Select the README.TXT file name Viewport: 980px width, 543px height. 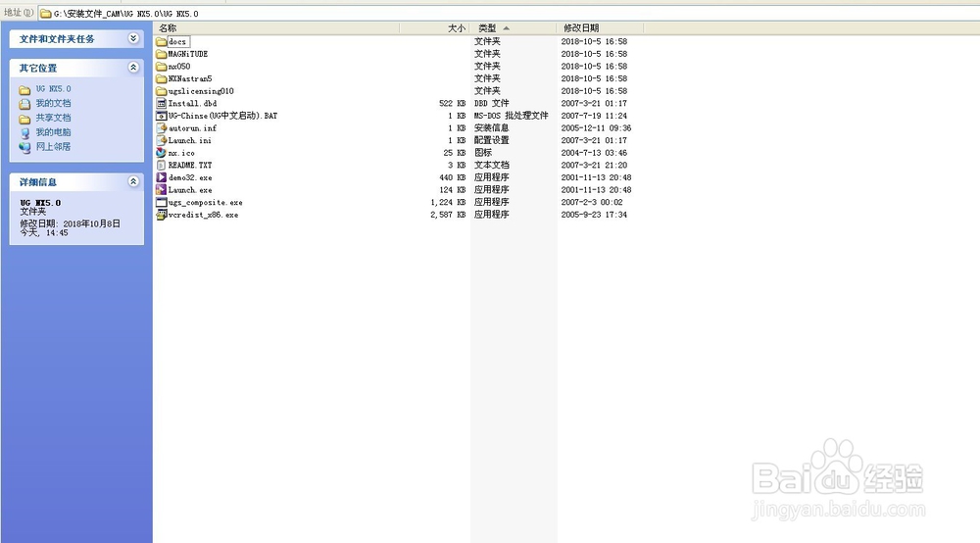coord(190,165)
